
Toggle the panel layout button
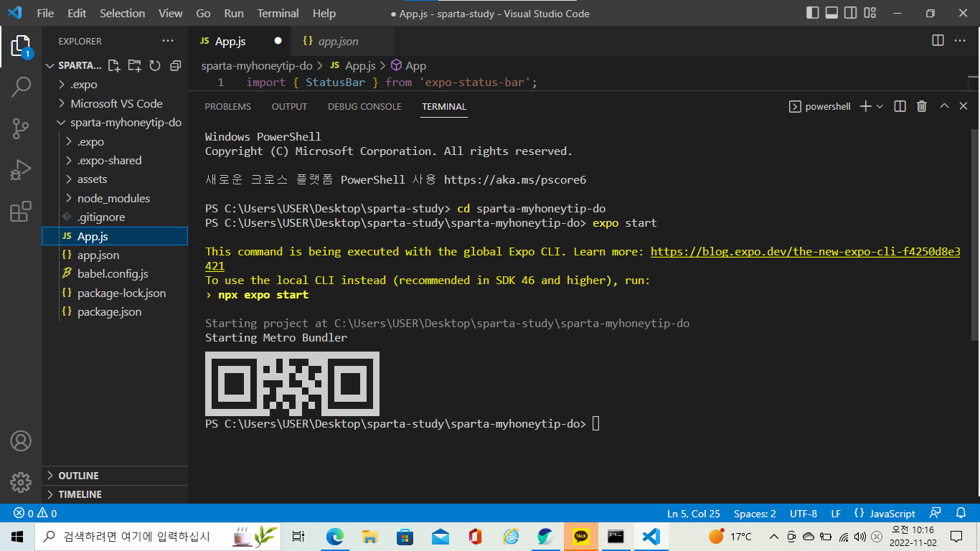(832, 13)
